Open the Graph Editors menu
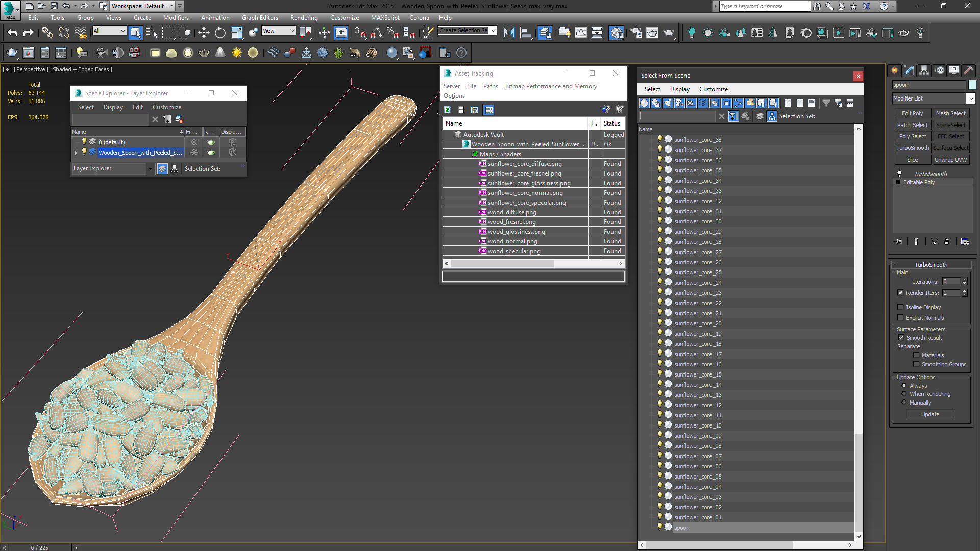980x551 pixels. (260, 17)
